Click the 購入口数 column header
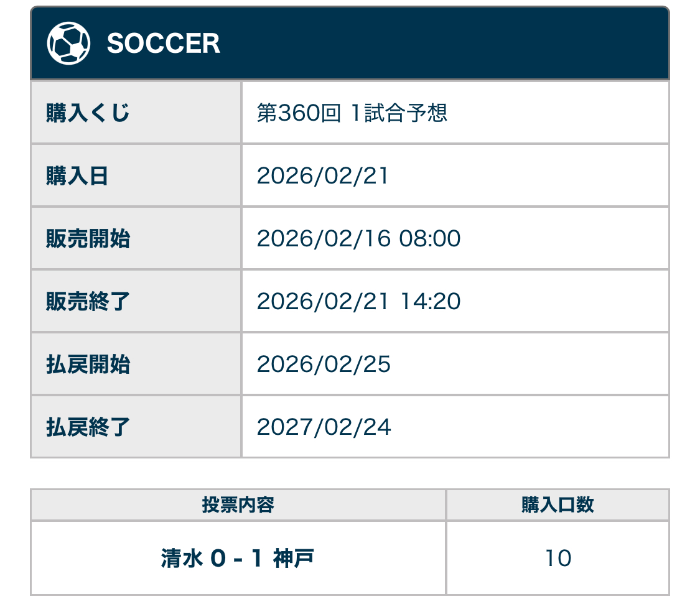The height and width of the screenshot is (609, 700). pos(558,504)
